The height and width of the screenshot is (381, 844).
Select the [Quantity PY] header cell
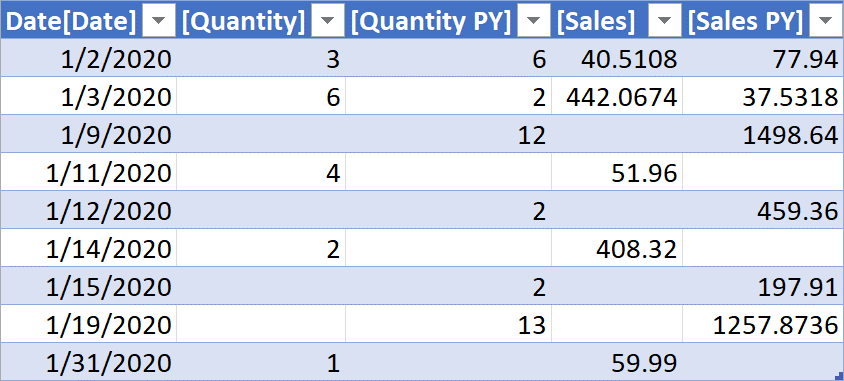coord(449,20)
